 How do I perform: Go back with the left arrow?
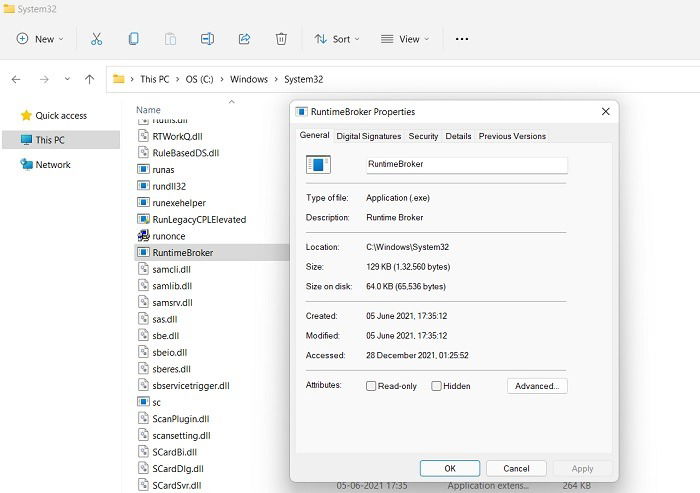[16, 79]
